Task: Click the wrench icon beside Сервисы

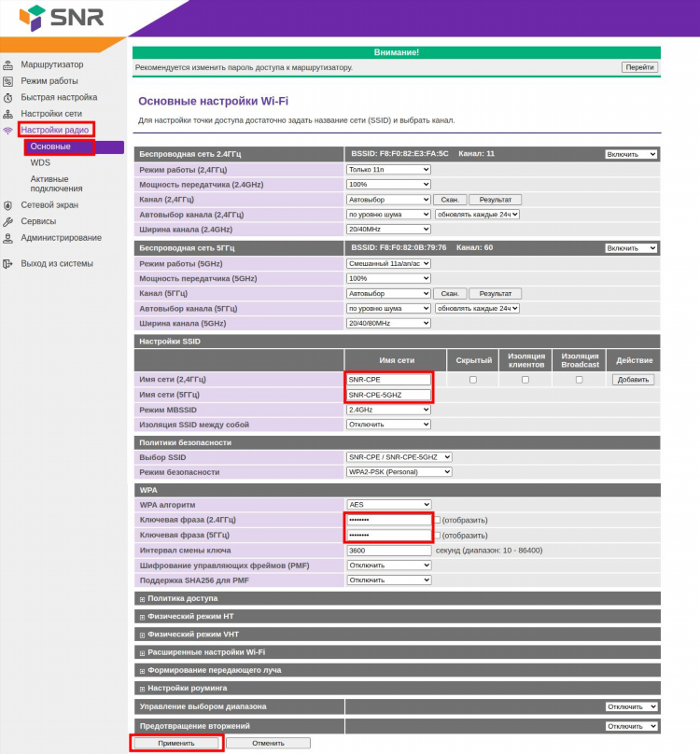Action: click(x=8, y=222)
